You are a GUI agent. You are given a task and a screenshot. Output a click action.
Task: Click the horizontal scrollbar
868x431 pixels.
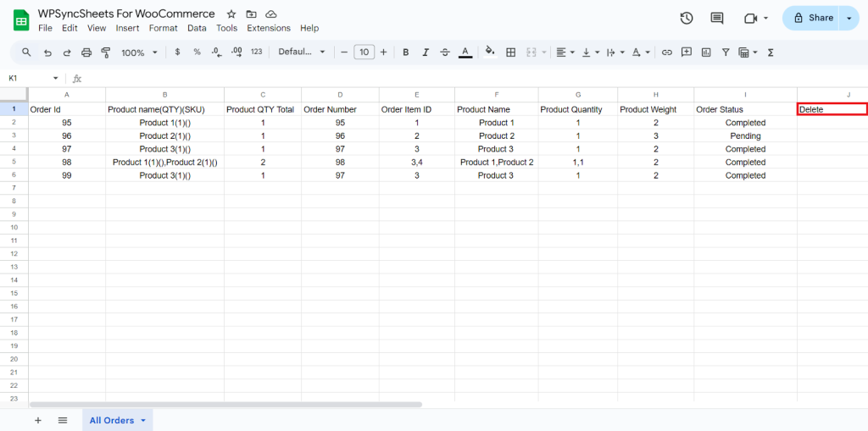[x=225, y=405]
